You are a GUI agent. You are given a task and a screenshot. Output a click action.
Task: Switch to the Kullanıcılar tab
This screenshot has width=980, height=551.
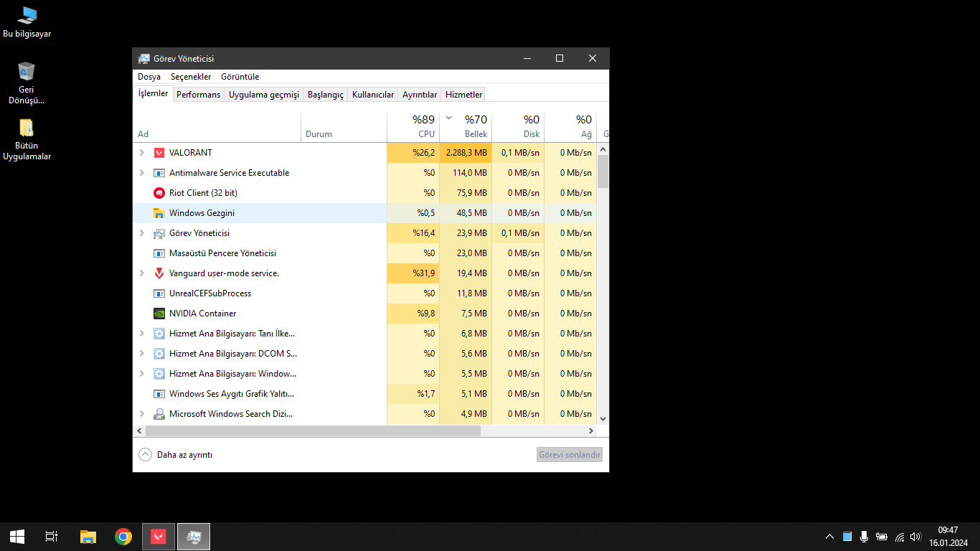click(373, 95)
